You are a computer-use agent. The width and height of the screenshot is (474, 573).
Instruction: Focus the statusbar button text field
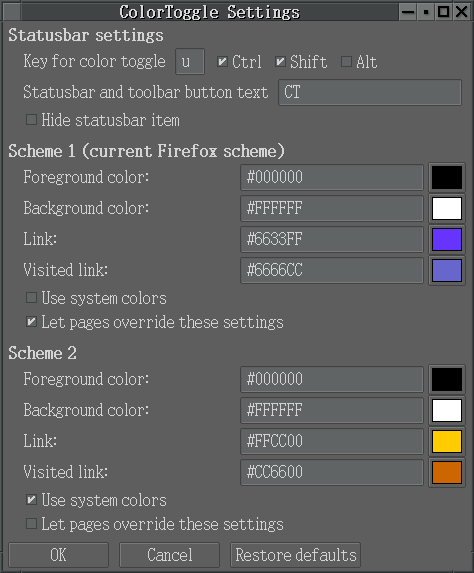[370, 92]
